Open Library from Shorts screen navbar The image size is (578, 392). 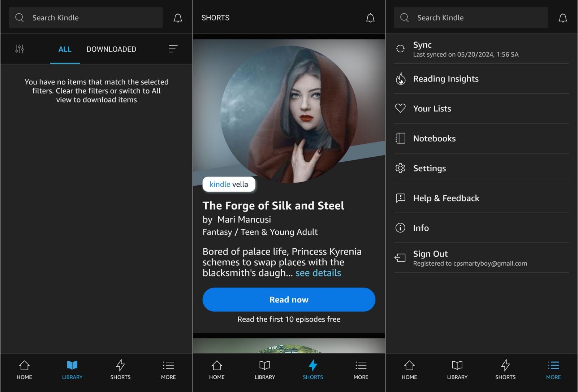[x=265, y=370]
